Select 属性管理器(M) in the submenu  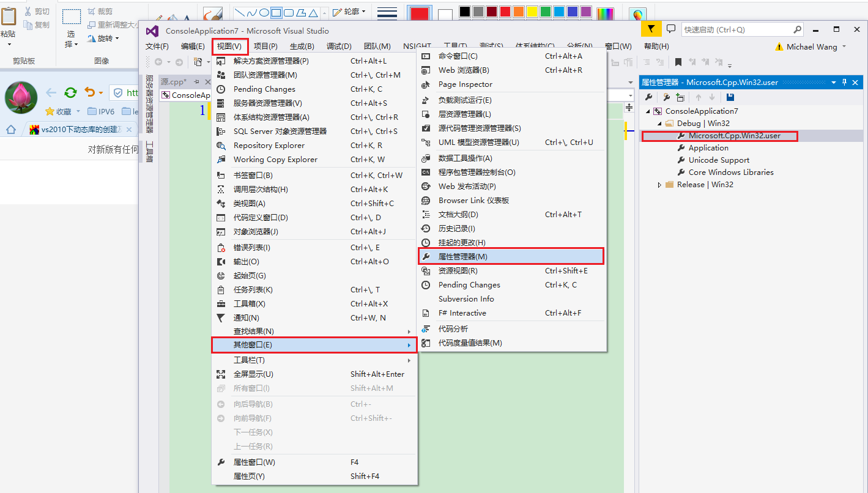click(x=511, y=256)
